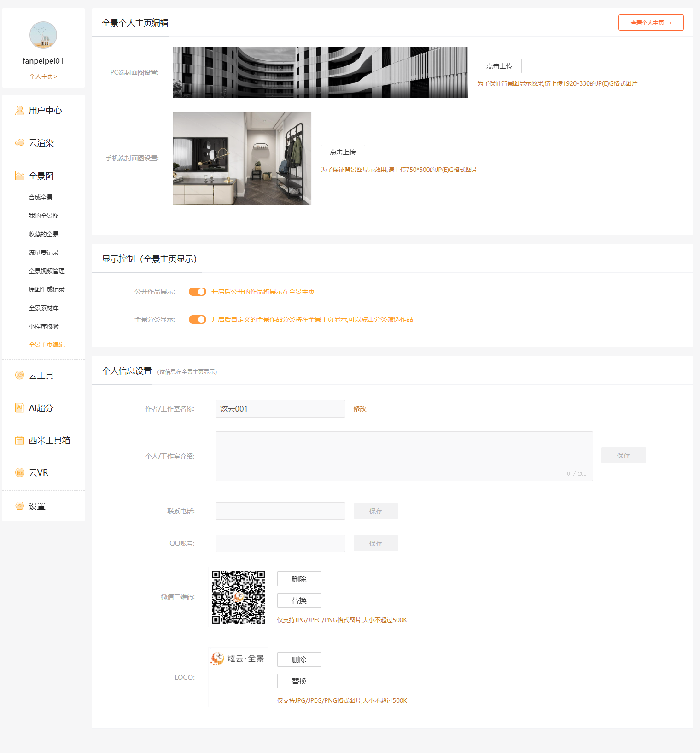The width and height of the screenshot is (700, 753).
Task: Click the cloud rendering icon in sidebar
Action: point(20,142)
